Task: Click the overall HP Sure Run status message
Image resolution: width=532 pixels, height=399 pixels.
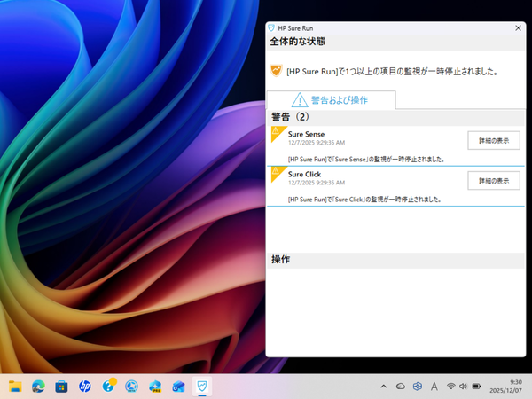Action: point(393,72)
